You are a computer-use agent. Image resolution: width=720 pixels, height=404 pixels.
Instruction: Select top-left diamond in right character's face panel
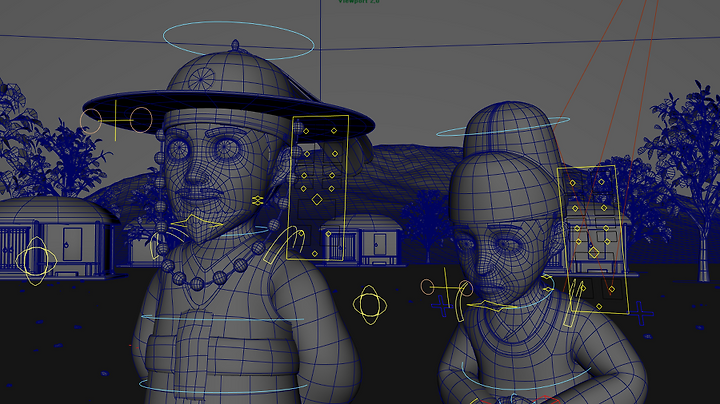click(573, 183)
